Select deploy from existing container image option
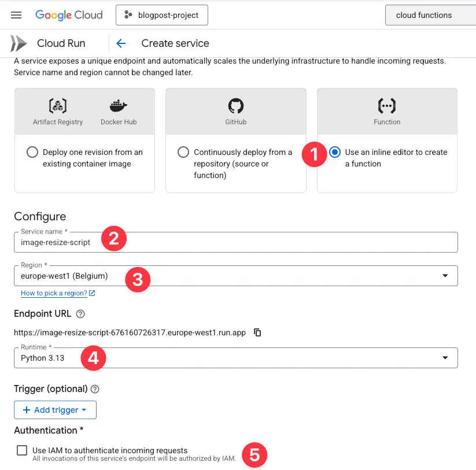The height and width of the screenshot is (470, 476). pos(32,152)
